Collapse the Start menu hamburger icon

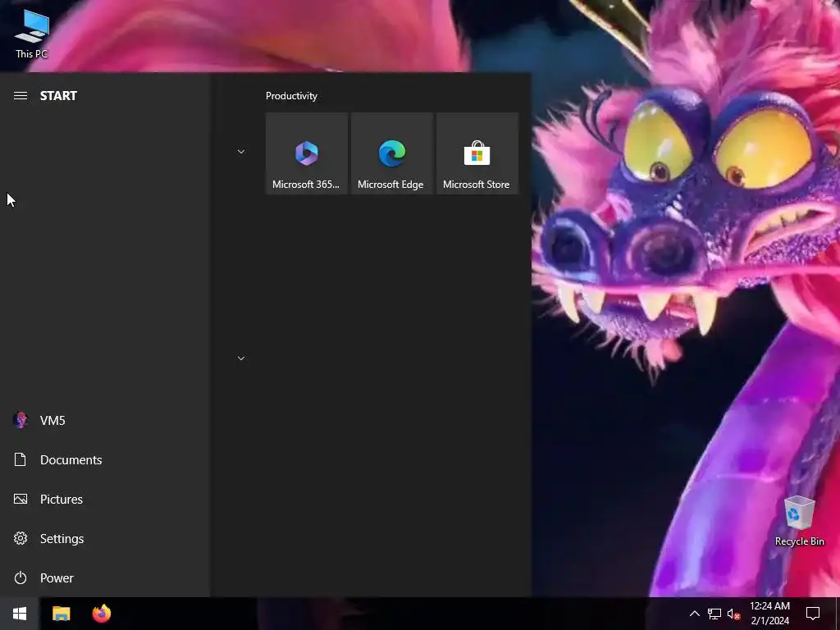[x=21, y=95]
